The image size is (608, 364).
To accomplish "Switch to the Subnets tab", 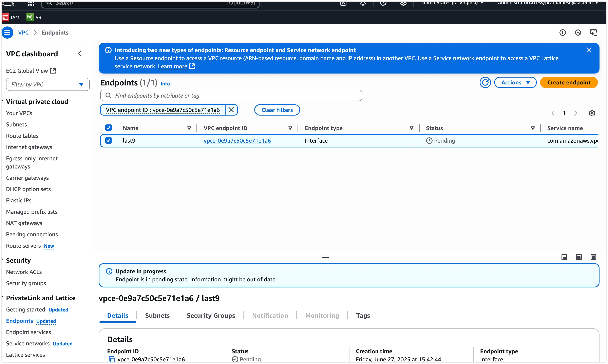I will [157, 316].
